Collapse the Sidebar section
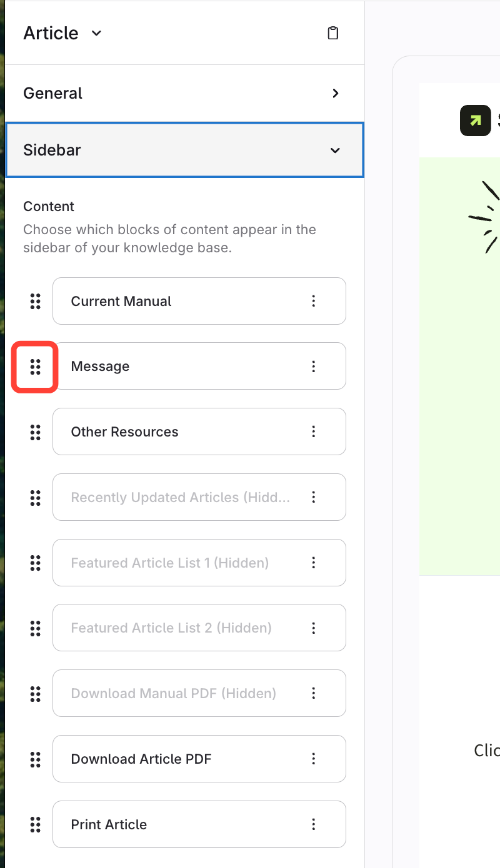 [336, 150]
